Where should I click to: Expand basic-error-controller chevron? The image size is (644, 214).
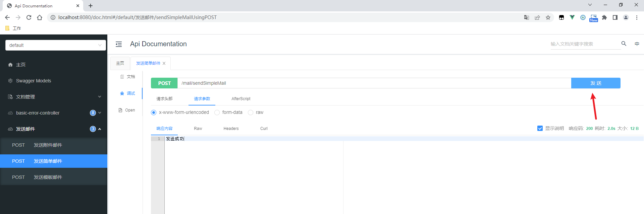[100, 113]
